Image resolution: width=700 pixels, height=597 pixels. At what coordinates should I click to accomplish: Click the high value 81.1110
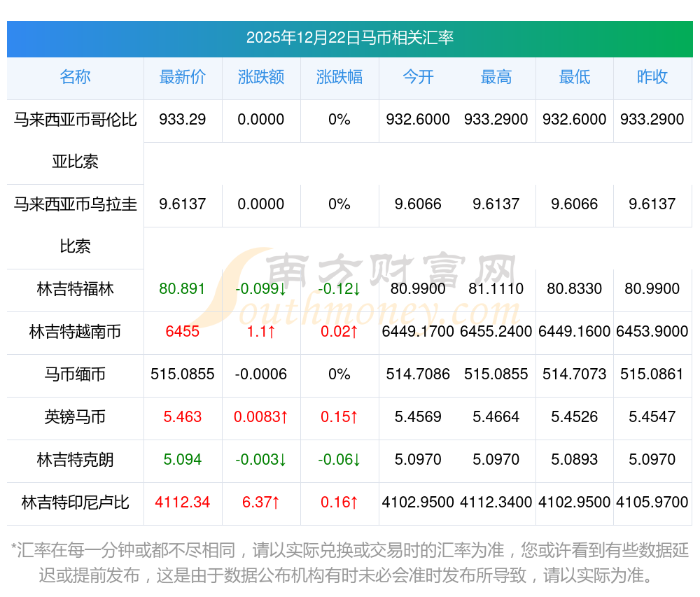[x=496, y=289]
